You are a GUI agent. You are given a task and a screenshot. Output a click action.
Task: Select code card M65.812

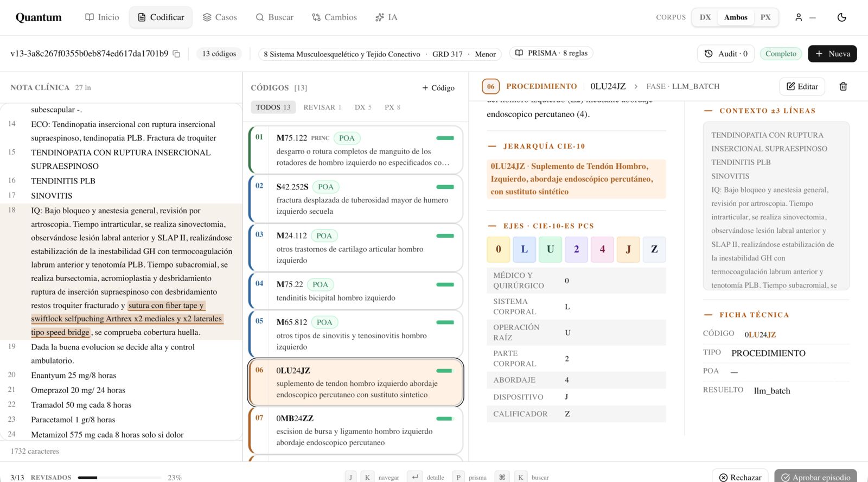point(356,334)
